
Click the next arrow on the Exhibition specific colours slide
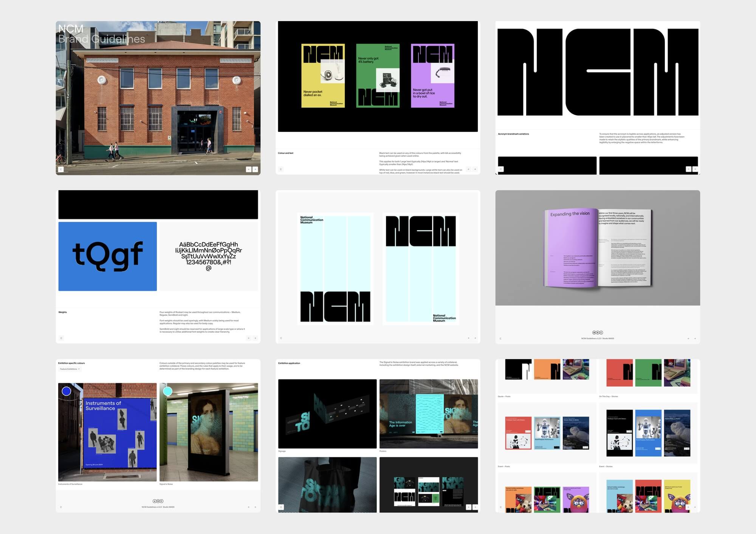coord(255,507)
